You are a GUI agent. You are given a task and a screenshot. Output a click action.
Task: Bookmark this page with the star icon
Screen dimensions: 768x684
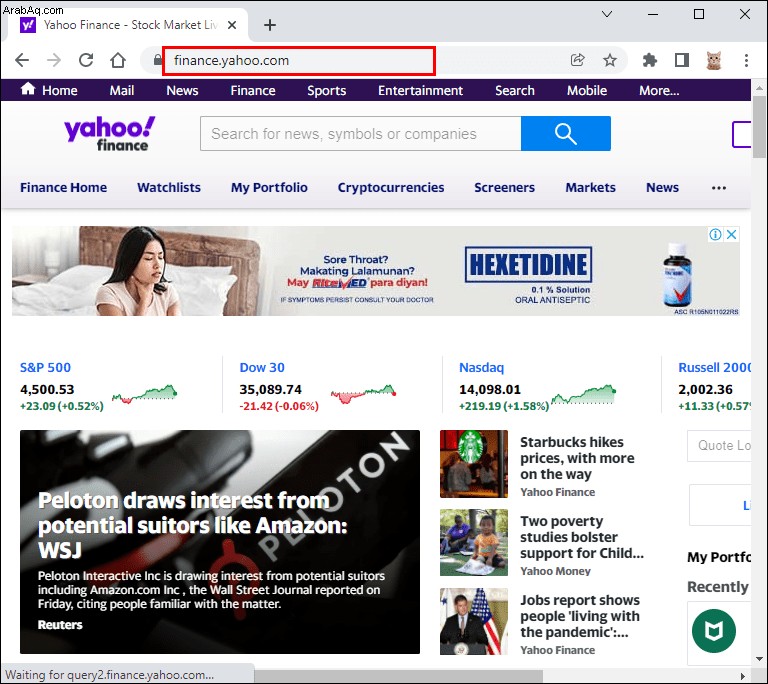coord(610,60)
